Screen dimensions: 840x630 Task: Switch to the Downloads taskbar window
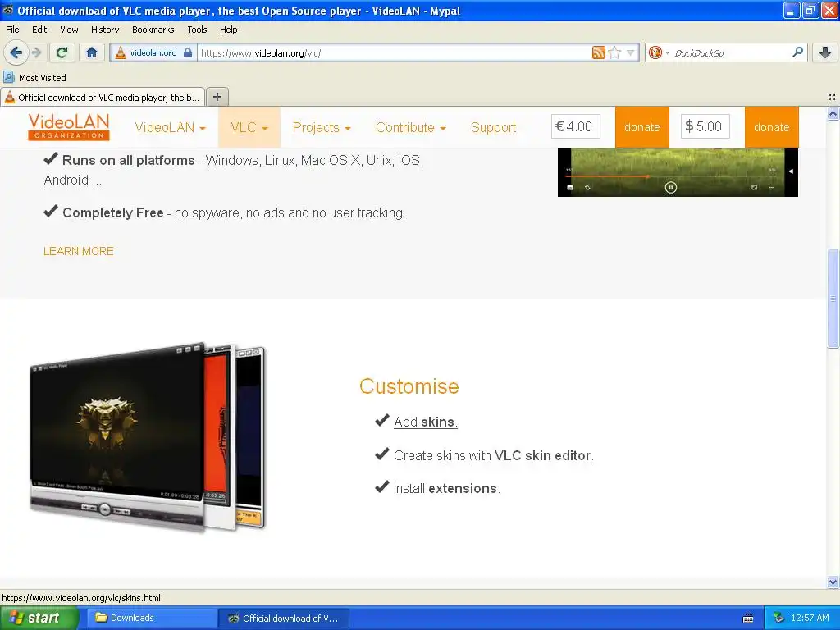(151, 619)
